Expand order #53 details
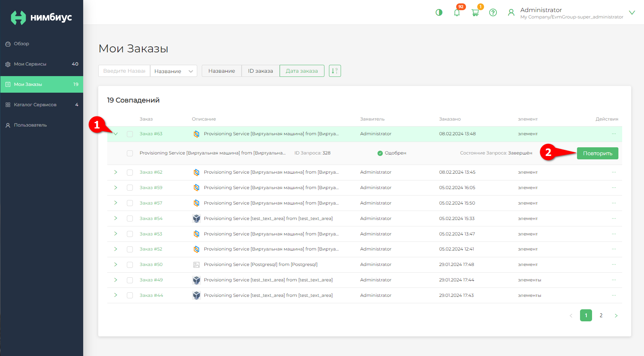 click(x=116, y=234)
